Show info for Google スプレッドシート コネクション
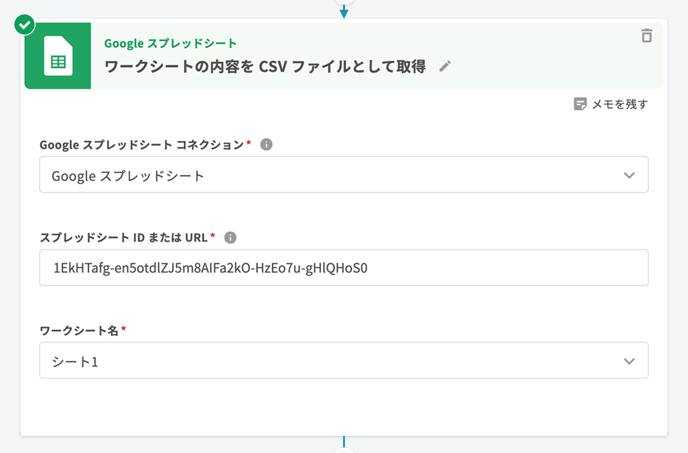This screenshot has width=688, height=453. click(x=266, y=145)
